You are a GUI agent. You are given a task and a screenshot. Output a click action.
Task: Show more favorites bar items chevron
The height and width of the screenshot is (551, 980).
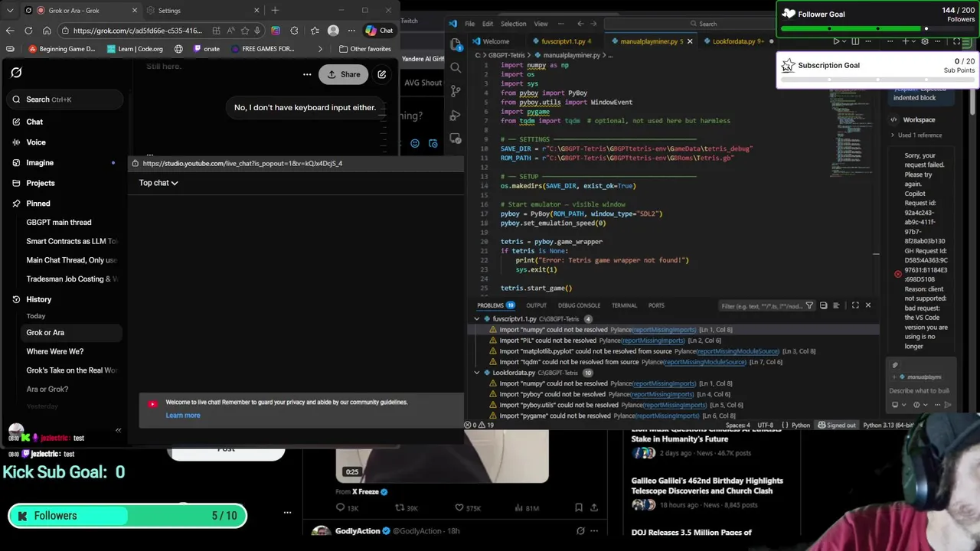pyautogui.click(x=320, y=49)
